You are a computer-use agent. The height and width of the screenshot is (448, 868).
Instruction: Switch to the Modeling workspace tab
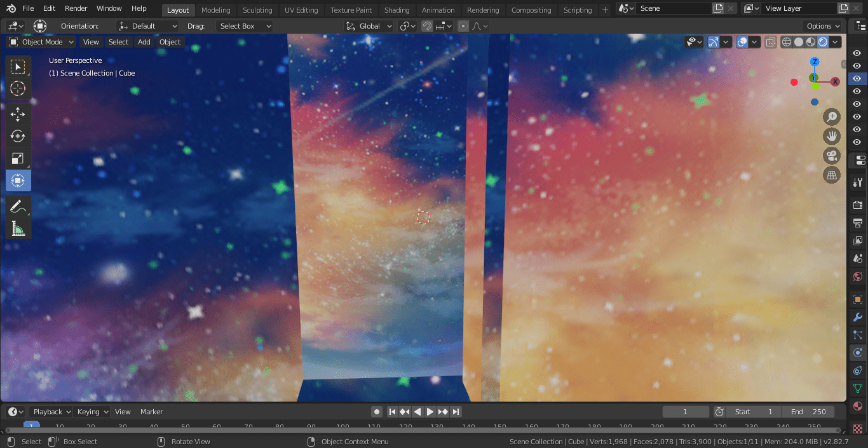[215, 10]
